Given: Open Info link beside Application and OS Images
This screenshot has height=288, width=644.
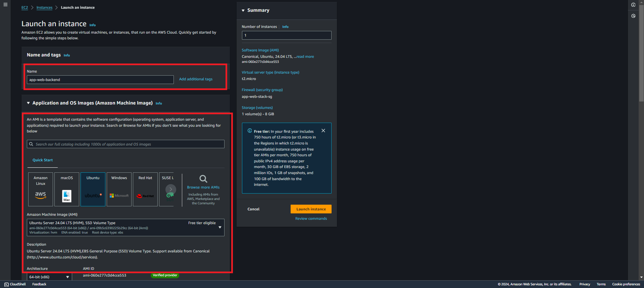Looking at the screenshot, I should 159,104.
